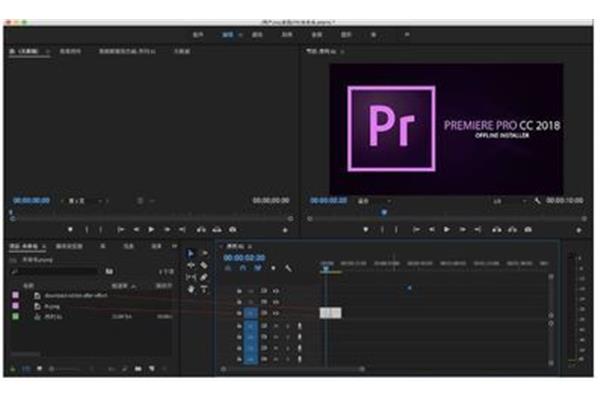Switch to the Color workspace tab

tap(257, 35)
